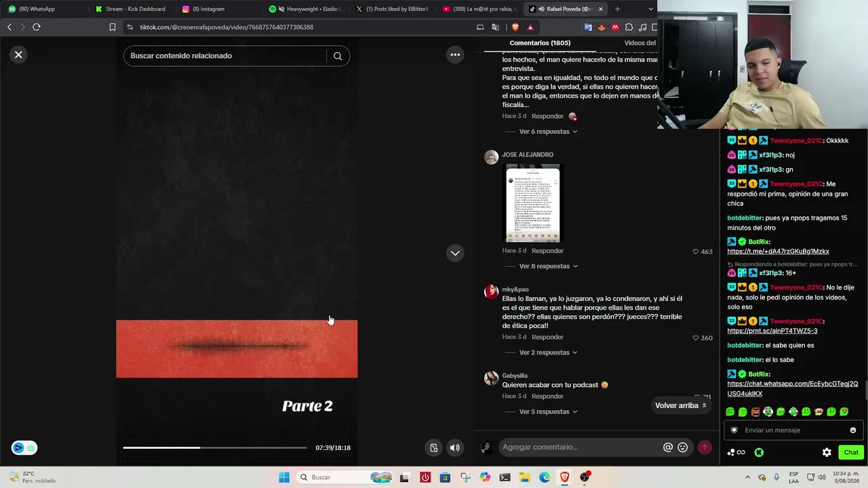Open a new browser tab with plus
Image resolution: width=868 pixels, height=488 pixels.
click(x=617, y=9)
